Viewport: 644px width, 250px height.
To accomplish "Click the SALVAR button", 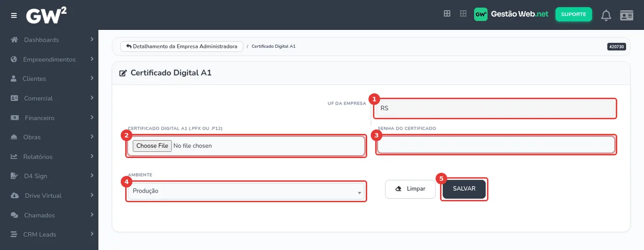I will pos(464,189).
